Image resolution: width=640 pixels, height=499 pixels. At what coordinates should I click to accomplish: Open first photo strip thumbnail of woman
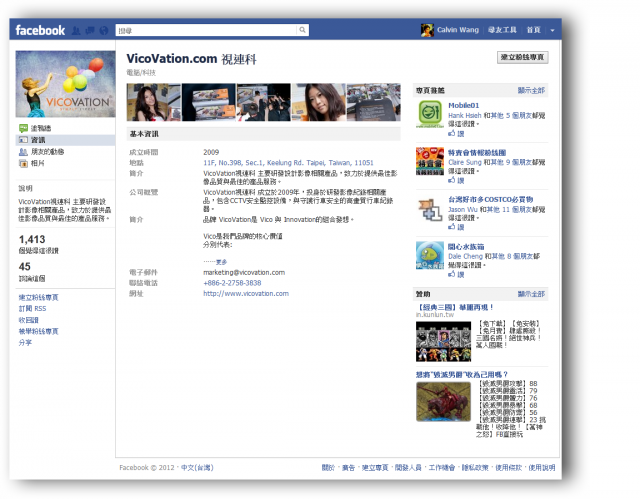pyautogui.click(x=153, y=102)
